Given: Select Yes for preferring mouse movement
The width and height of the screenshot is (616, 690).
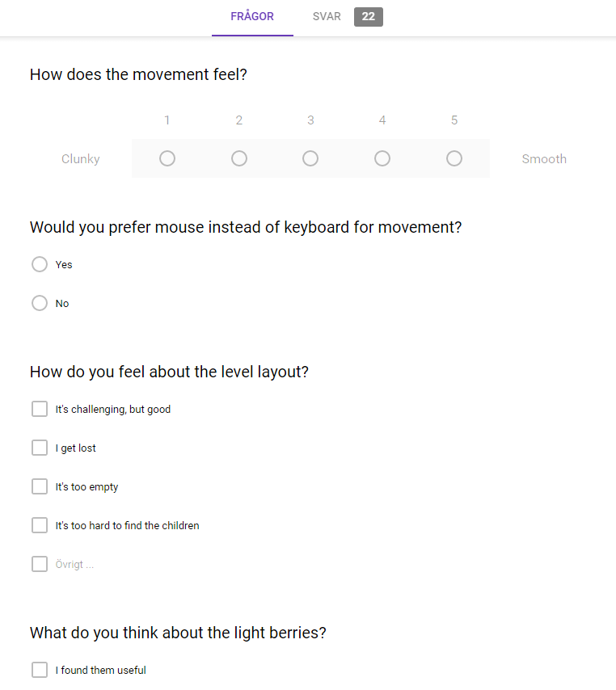Looking at the screenshot, I should [x=39, y=264].
